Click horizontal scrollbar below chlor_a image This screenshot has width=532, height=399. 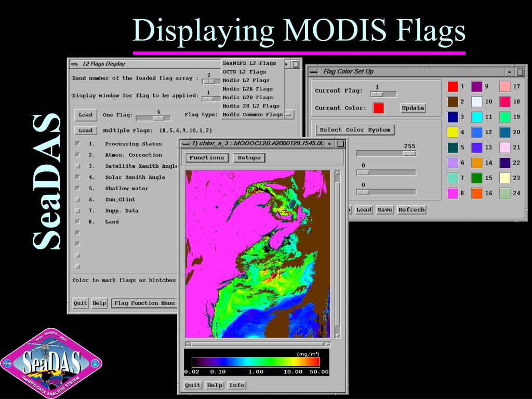click(x=258, y=344)
